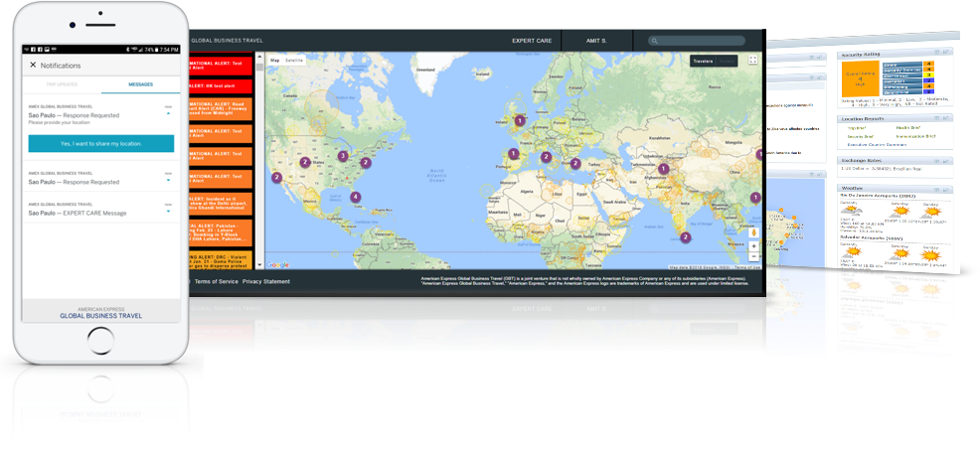The height and width of the screenshot is (455, 980).
Task: Select the Messages tab on the phone
Action: (139, 85)
